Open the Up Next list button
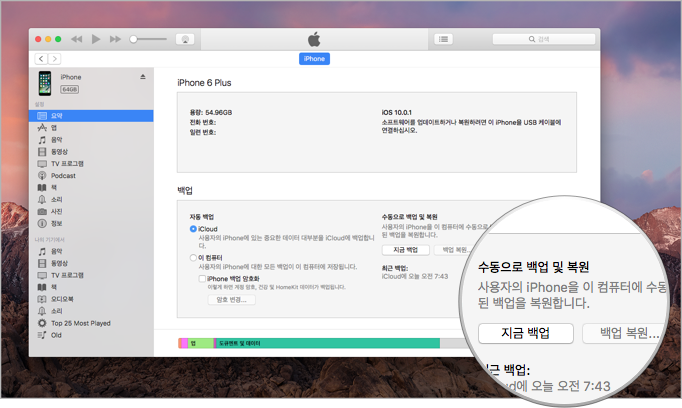Image resolution: width=682 pixels, height=408 pixels. [443, 39]
